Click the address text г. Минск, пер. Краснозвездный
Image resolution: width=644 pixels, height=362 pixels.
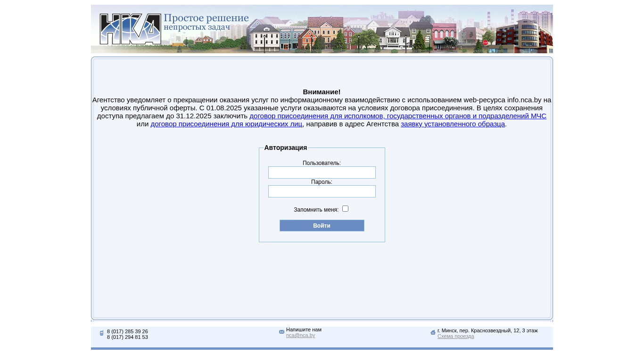tap(487, 331)
